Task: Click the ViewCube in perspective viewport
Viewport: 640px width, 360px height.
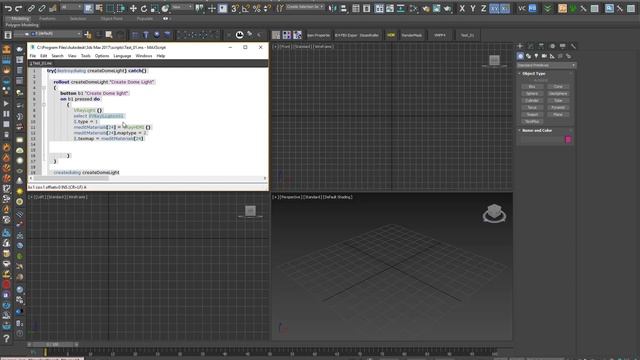Action: click(494, 213)
